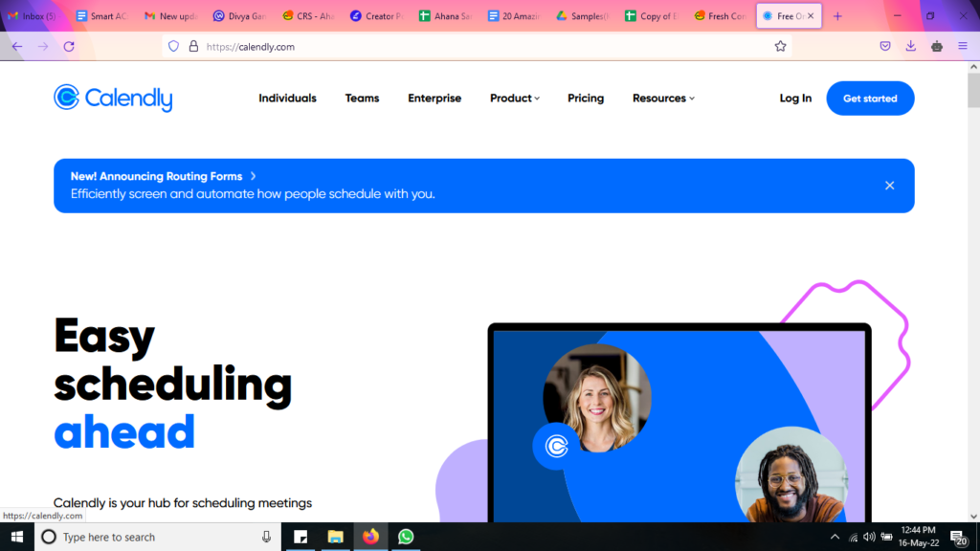Switch to the New upd... Gmail tab
The height and width of the screenshot is (551, 980).
coord(170,16)
